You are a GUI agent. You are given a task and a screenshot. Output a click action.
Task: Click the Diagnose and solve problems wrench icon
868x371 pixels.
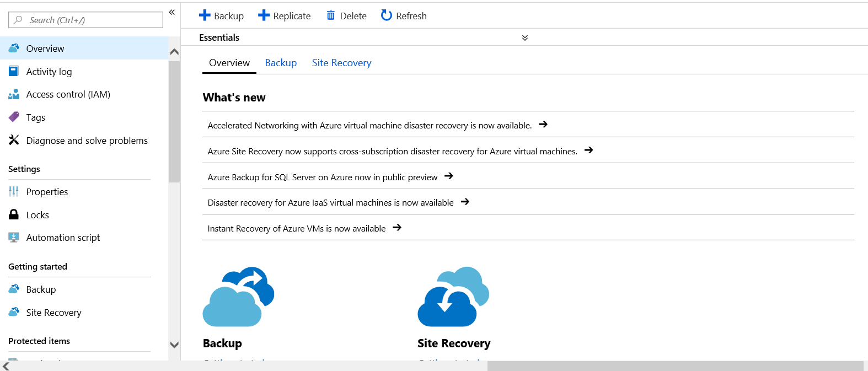click(x=14, y=140)
